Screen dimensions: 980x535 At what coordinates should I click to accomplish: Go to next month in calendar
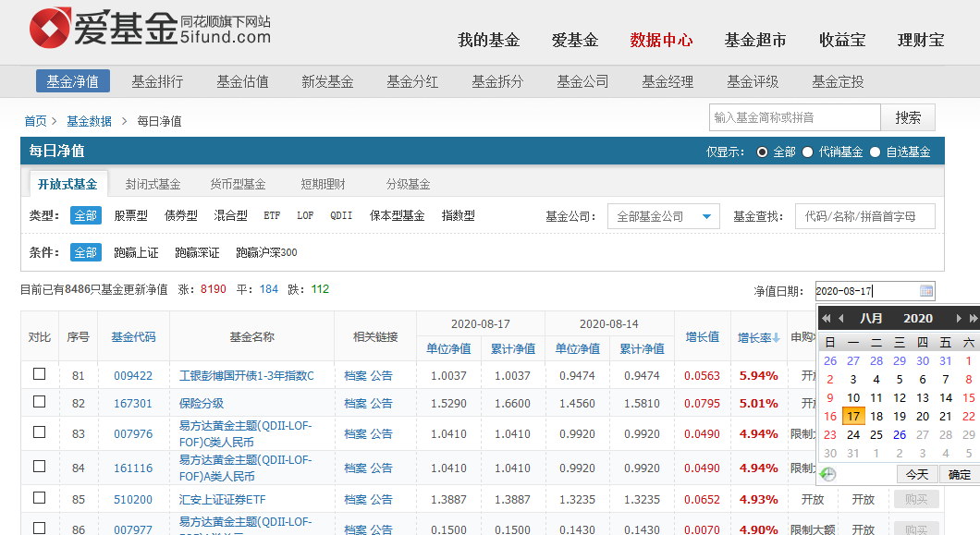(x=960, y=318)
